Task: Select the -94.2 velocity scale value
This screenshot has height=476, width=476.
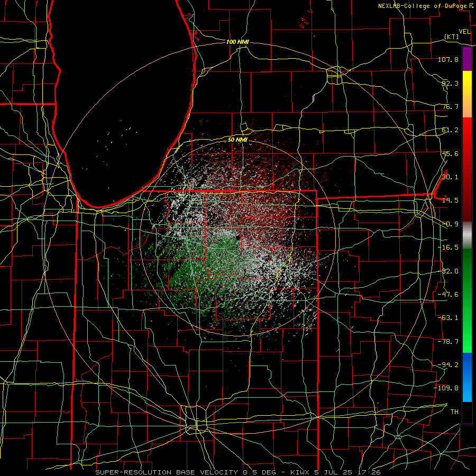Action: [x=448, y=365]
